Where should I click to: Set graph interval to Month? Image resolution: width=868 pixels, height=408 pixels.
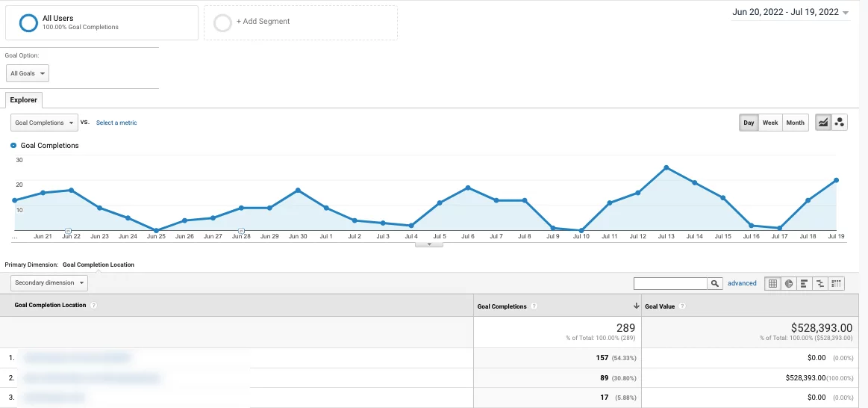(x=795, y=123)
